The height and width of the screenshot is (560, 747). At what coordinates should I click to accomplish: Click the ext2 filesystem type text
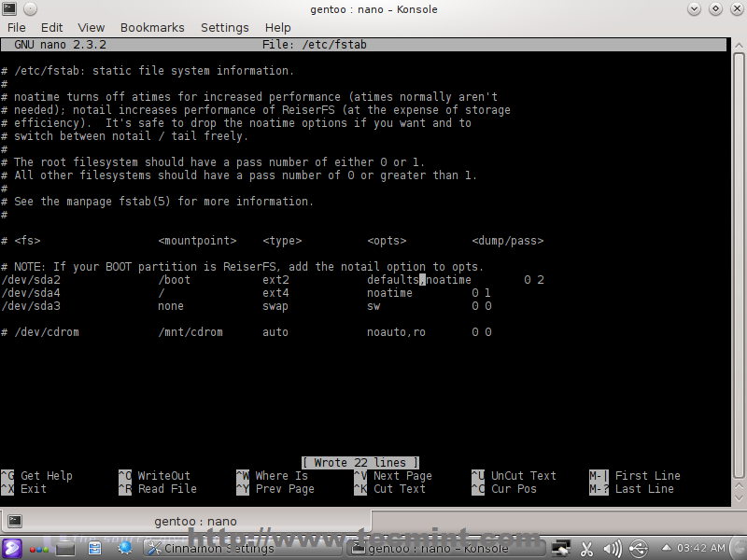(x=275, y=279)
